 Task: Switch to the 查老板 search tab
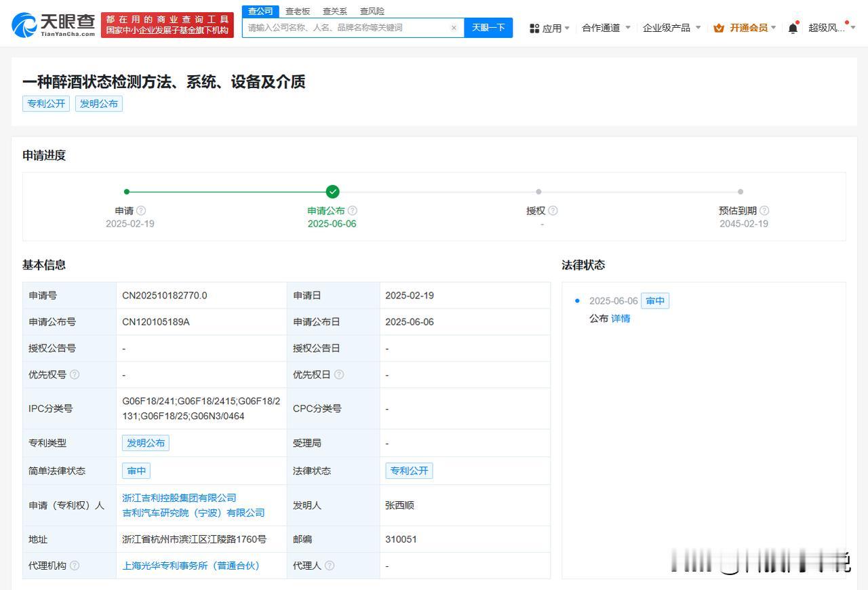pyautogui.click(x=297, y=11)
